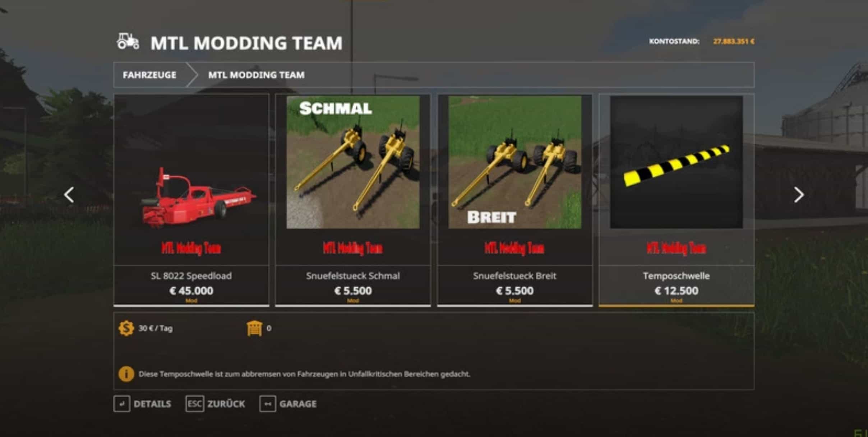Click the backspace key icon for Garage
The height and width of the screenshot is (437, 868).
coord(268,404)
